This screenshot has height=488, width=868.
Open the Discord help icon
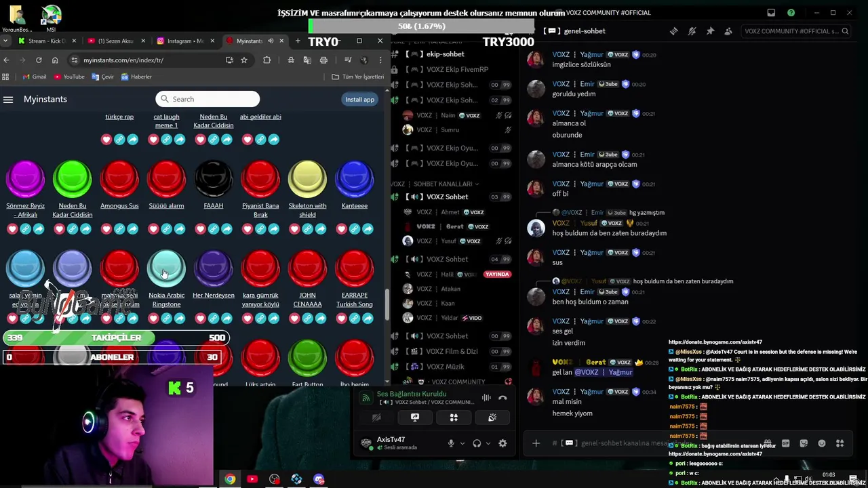pyautogui.click(x=791, y=13)
